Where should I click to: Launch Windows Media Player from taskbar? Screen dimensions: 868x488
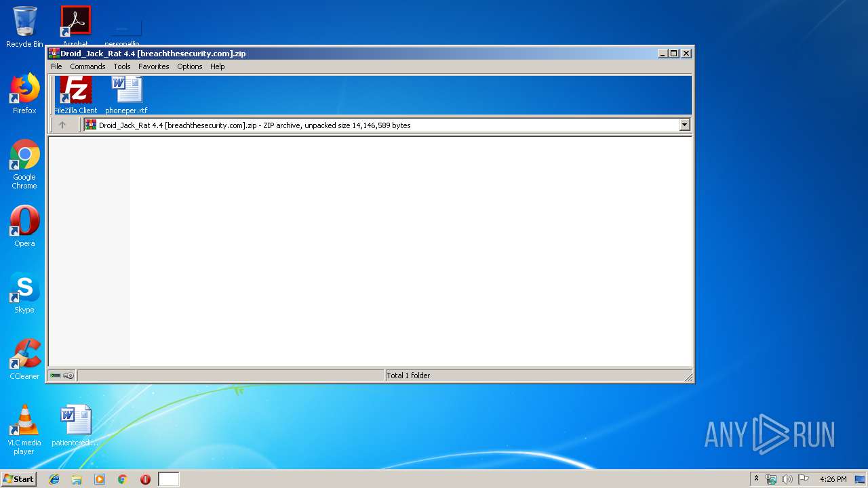100,479
